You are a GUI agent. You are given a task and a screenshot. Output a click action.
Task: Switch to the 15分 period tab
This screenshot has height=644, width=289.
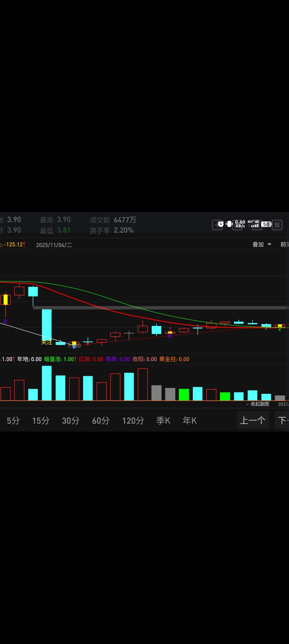41,421
